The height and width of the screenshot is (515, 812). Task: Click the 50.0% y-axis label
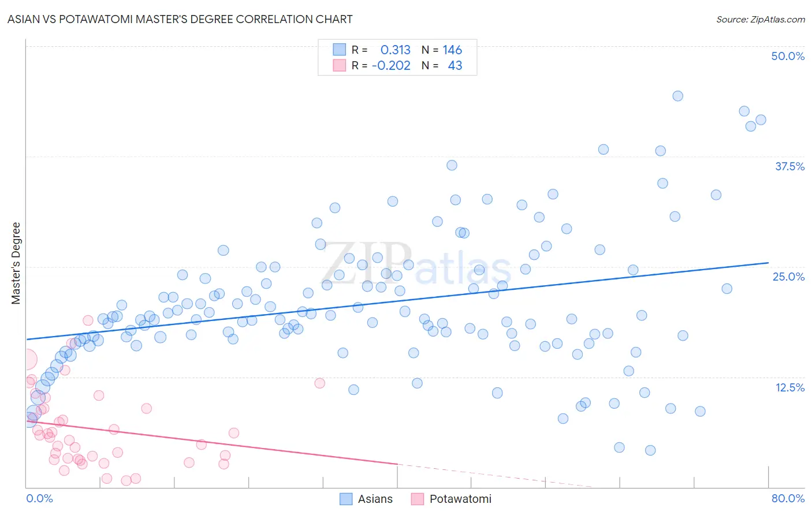788,56
